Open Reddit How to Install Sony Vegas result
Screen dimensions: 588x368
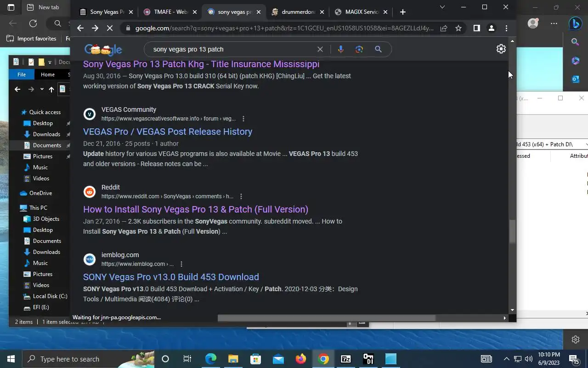196,209
